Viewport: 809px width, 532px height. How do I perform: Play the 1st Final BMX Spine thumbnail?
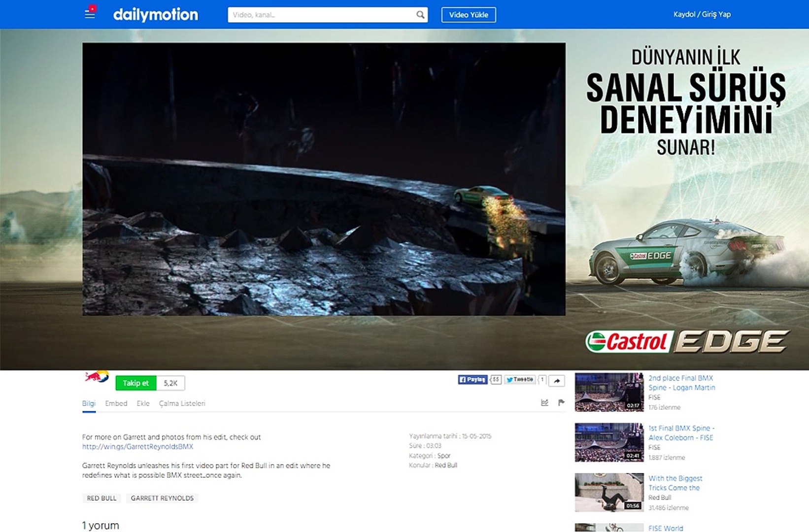click(x=608, y=441)
